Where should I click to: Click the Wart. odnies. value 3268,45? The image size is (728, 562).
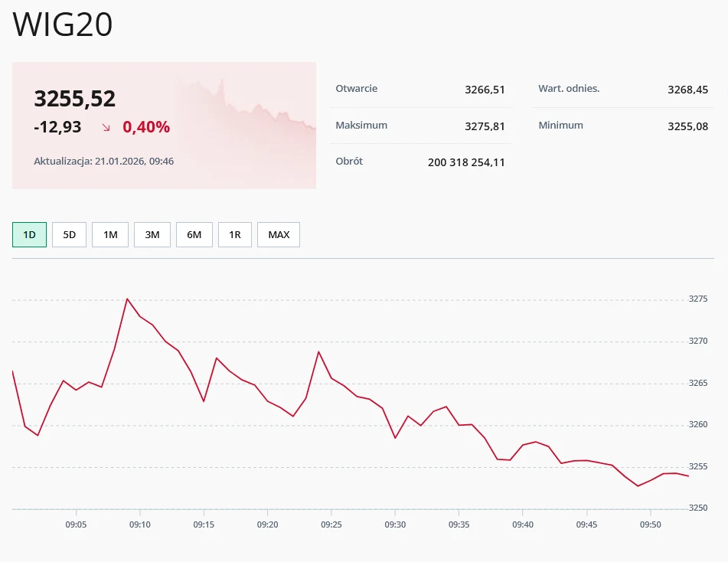[x=687, y=90]
